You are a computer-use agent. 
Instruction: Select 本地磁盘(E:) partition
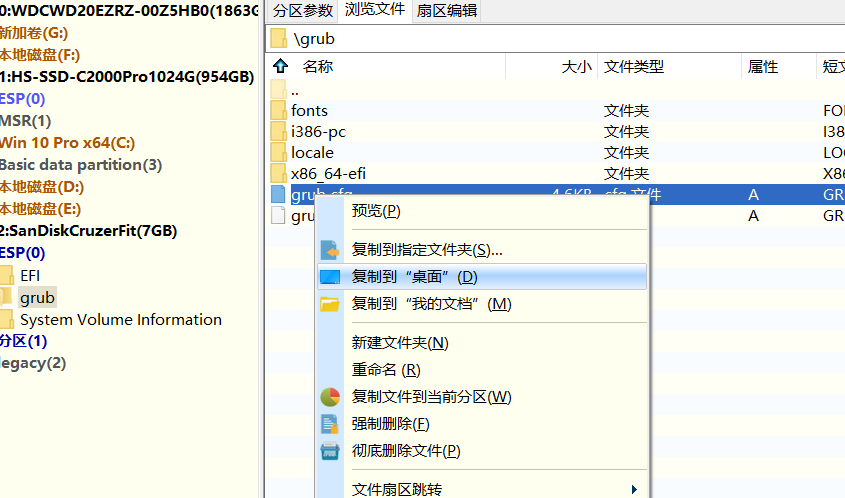pos(40,209)
